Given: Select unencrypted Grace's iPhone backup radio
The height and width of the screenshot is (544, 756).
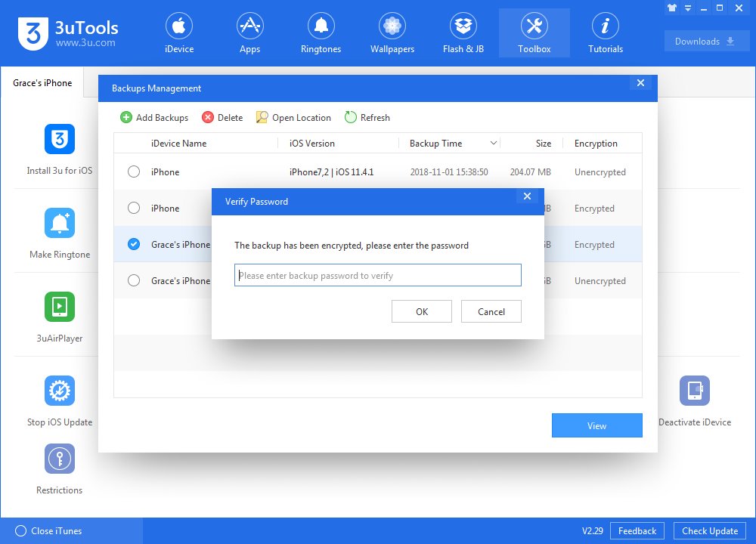Looking at the screenshot, I should tap(134, 280).
